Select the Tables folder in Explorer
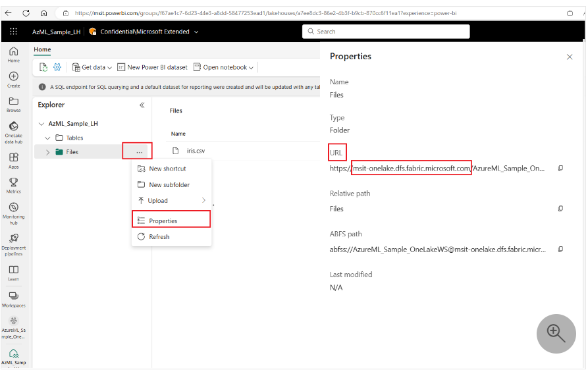The image size is (588, 372). 74,138
